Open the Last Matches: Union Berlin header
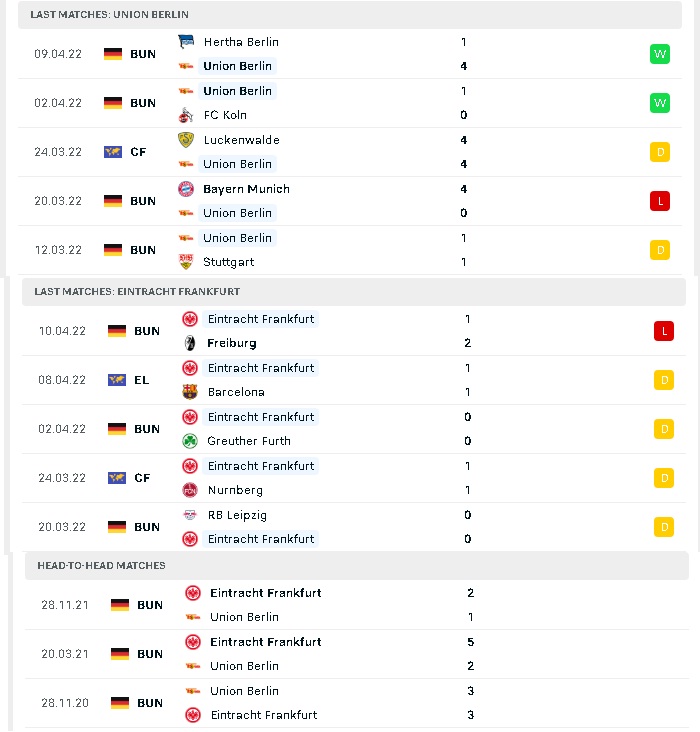The width and height of the screenshot is (700, 732). click(x=350, y=14)
